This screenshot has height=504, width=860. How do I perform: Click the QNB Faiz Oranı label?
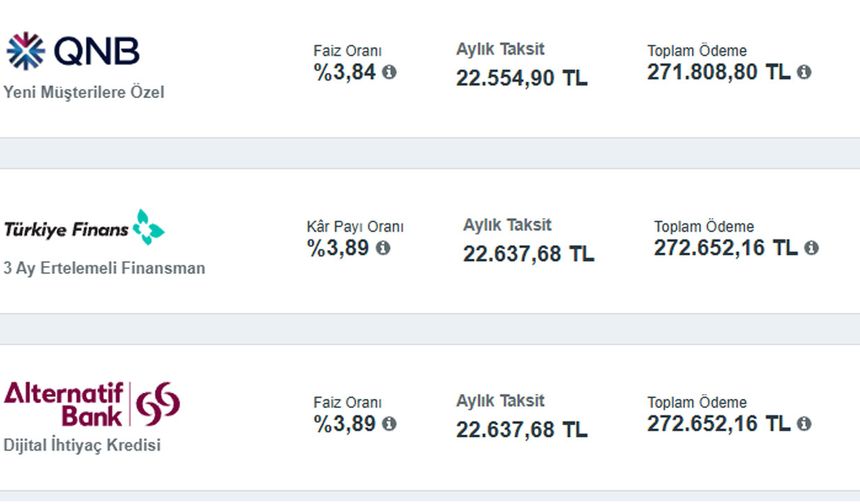point(348,51)
